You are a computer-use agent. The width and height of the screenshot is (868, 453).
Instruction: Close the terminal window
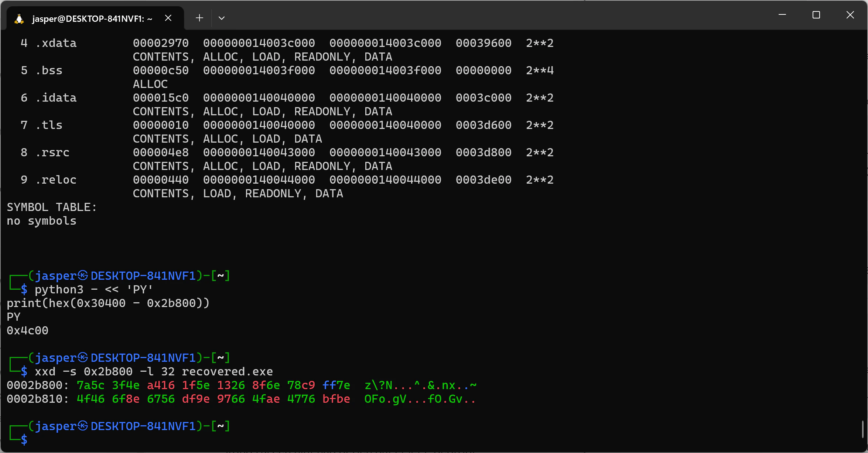tap(850, 15)
